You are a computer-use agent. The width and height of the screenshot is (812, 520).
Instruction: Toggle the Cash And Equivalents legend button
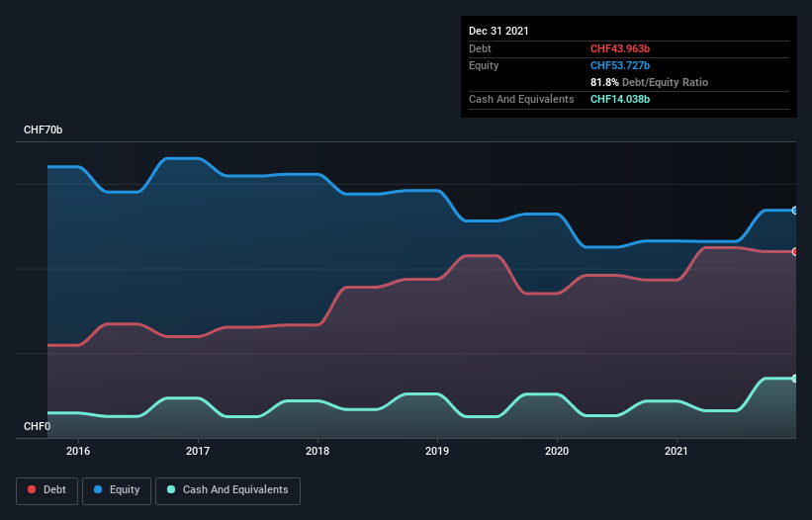227,490
